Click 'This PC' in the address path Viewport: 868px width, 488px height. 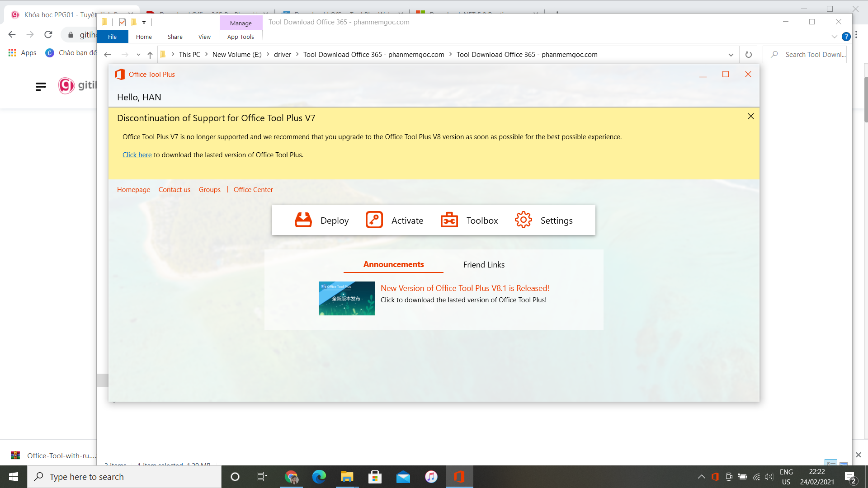pyautogui.click(x=189, y=55)
